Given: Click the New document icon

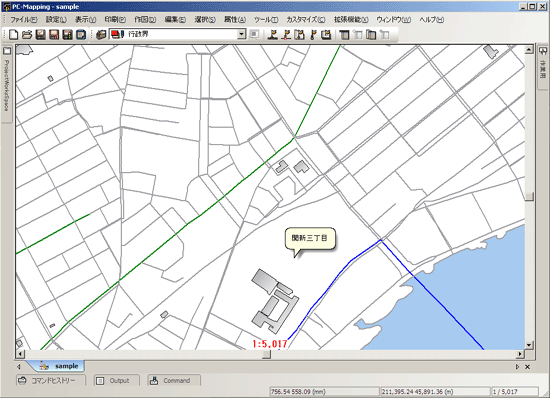Looking at the screenshot, I should [13, 34].
